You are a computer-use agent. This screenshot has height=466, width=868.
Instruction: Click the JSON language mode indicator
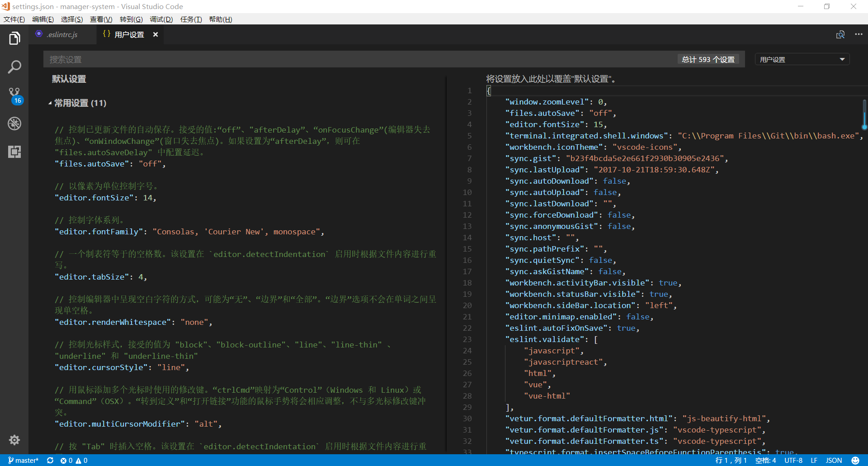click(x=834, y=460)
